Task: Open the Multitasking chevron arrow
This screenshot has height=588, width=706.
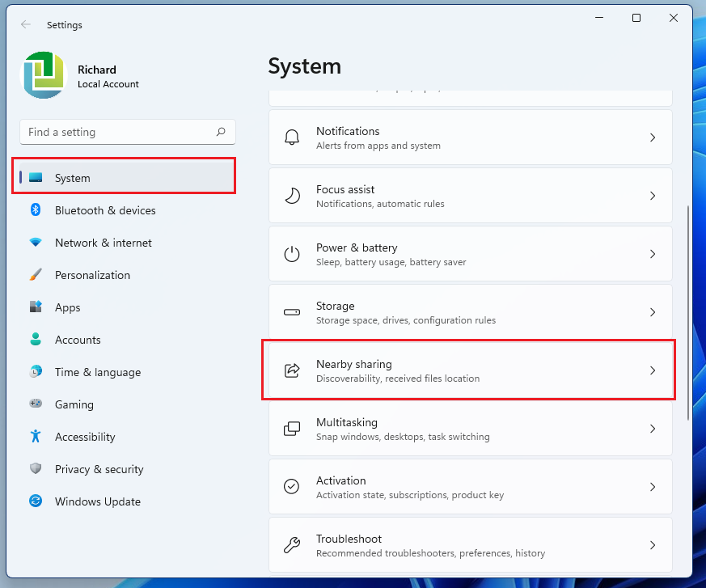Action: tap(653, 429)
